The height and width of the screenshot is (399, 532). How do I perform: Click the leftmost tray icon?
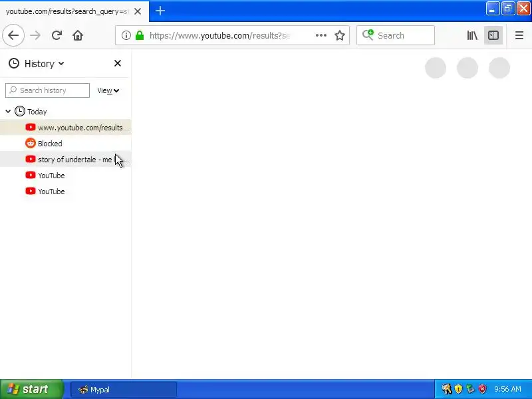click(x=446, y=389)
